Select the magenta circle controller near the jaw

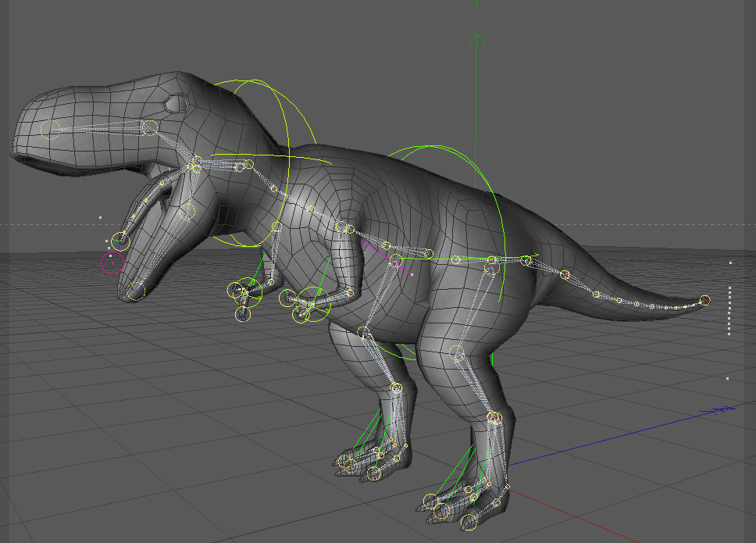112,263
